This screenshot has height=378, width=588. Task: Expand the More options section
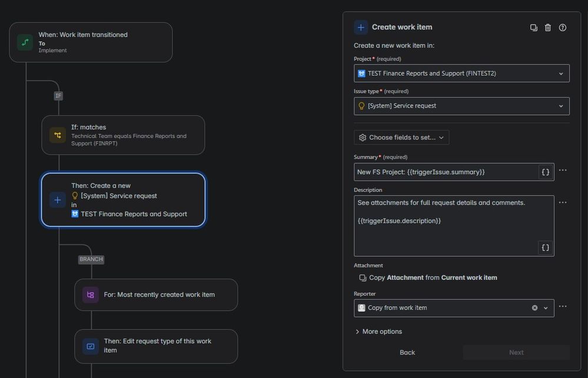pyautogui.click(x=378, y=332)
